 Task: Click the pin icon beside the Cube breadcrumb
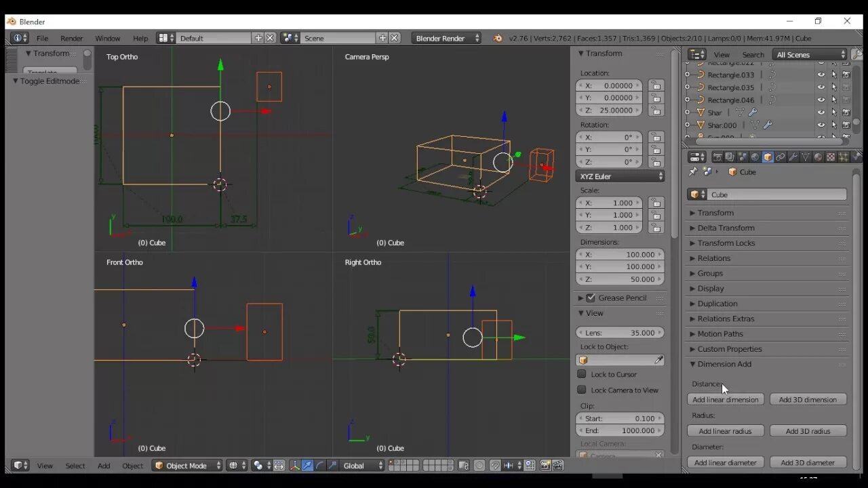click(693, 172)
